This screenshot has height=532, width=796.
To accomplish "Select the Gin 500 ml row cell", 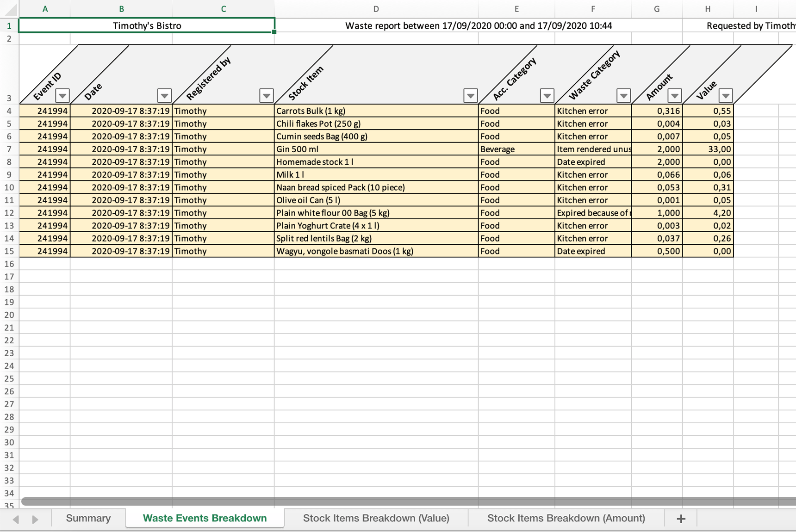I will coord(324,149).
